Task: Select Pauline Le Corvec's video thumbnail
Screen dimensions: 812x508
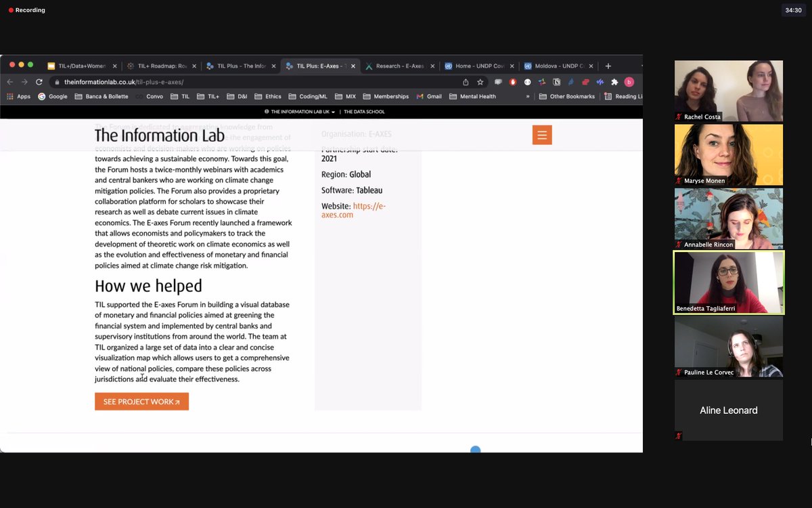Action: pyautogui.click(x=729, y=346)
